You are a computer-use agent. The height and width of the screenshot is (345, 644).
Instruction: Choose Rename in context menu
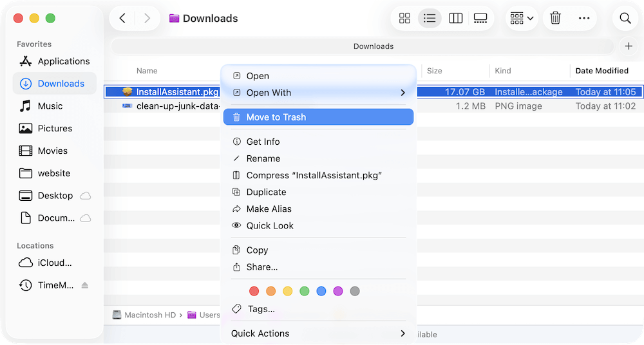(x=318, y=158)
